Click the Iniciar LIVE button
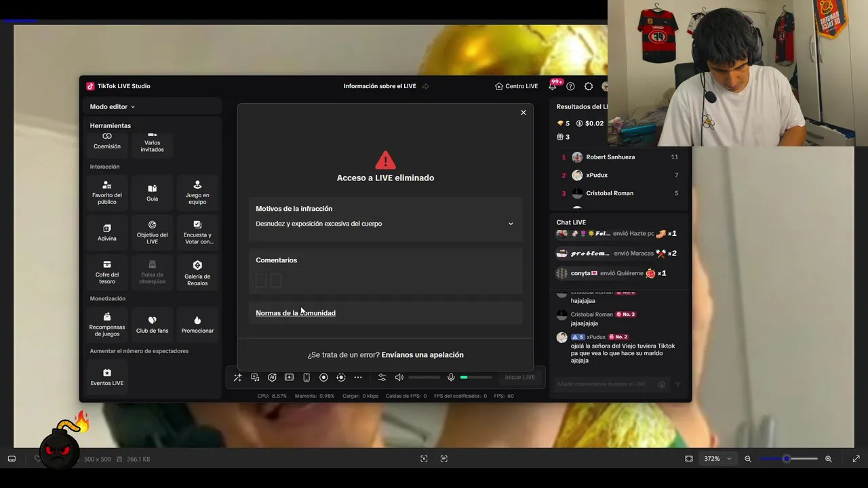The width and height of the screenshot is (868, 488). tap(520, 378)
